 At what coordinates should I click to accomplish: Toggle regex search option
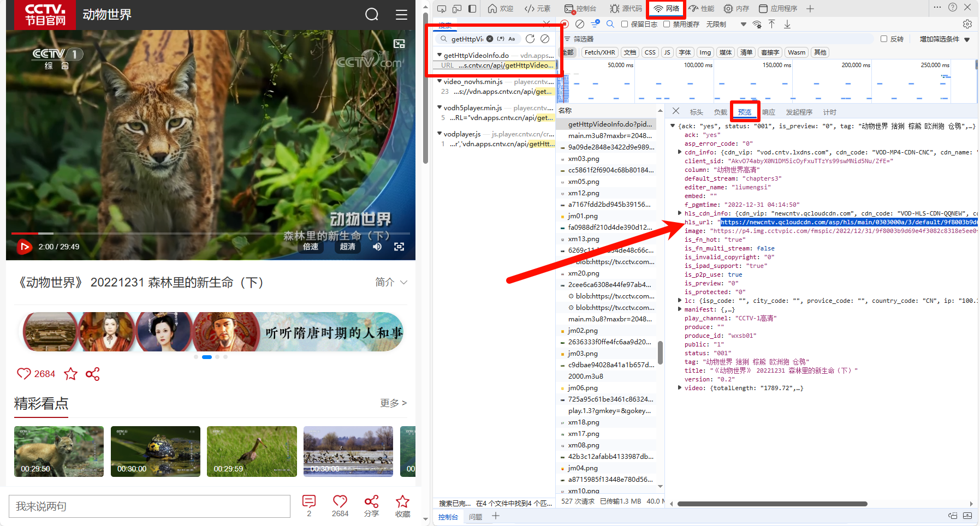pos(501,39)
